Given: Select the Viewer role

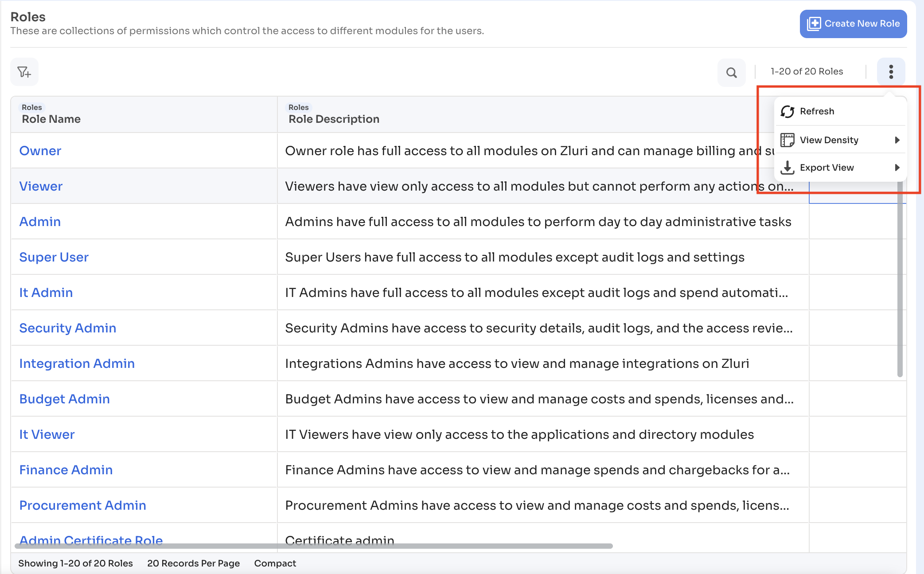Looking at the screenshot, I should tap(41, 186).
